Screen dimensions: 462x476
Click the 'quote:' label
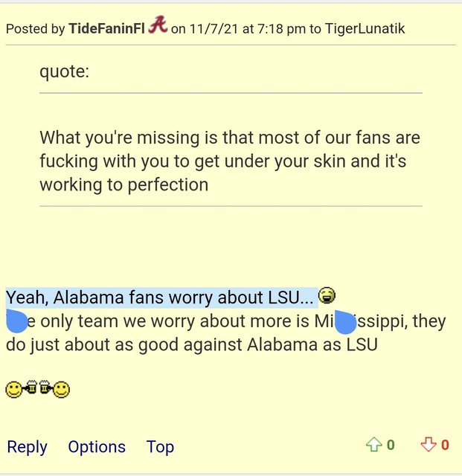click(x=67, y=72)
